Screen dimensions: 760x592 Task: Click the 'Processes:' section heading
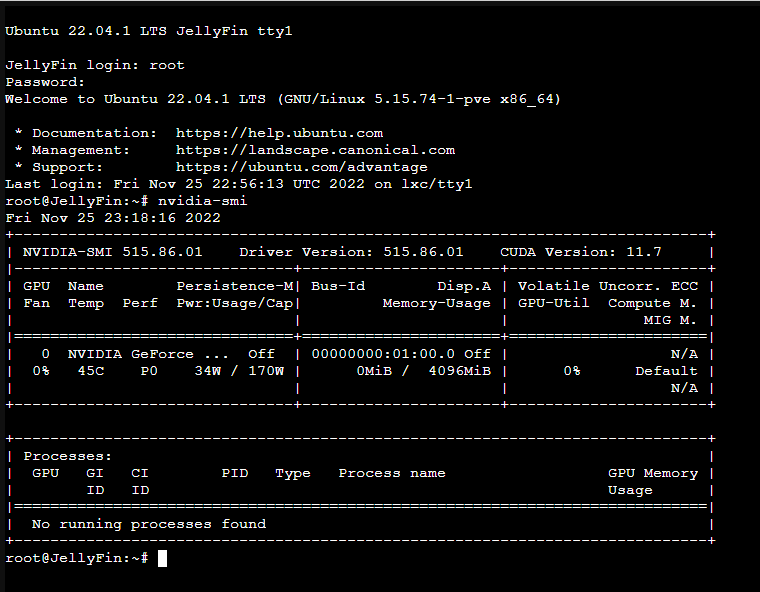pos(68,456)
